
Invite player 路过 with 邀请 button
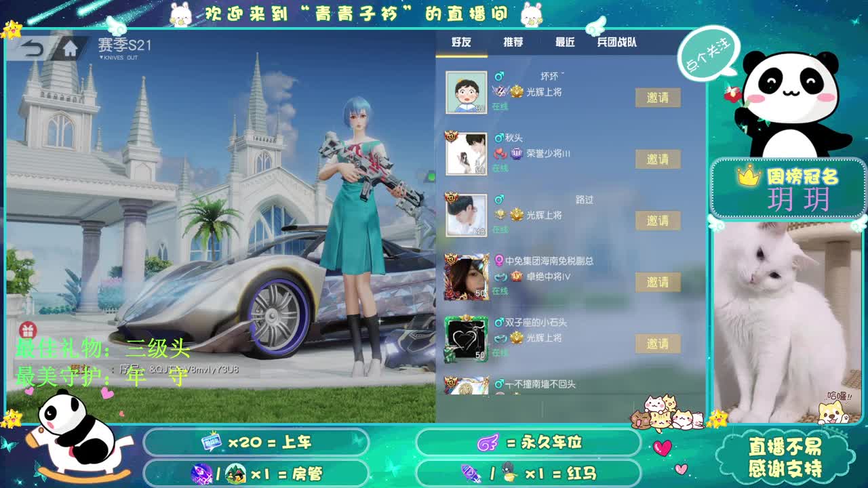(657, 221)
